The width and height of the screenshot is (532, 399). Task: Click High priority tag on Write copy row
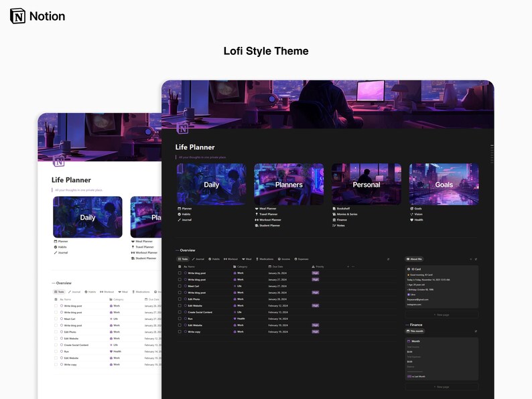tap(316, 332)
